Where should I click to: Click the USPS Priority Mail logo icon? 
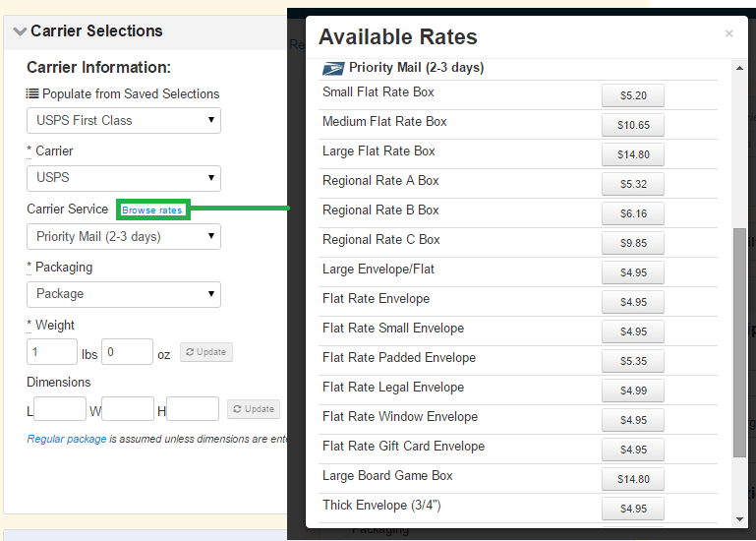tap(332, 69)
